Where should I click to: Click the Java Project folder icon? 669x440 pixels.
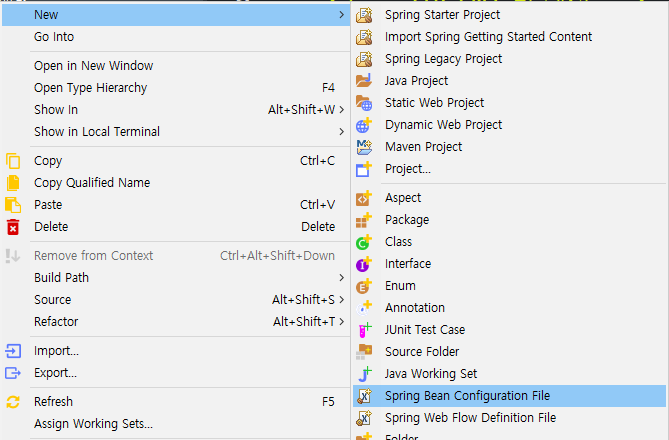[x=364, y=81]
